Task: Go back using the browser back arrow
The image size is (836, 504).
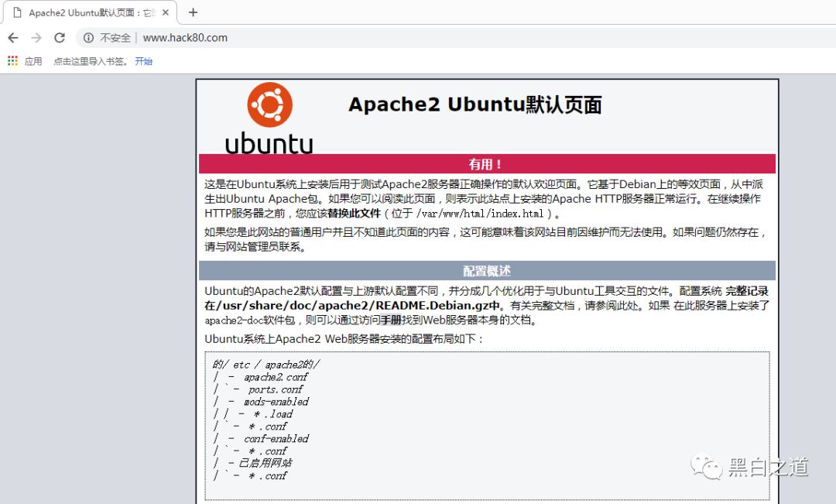Action: coord(13,38)
